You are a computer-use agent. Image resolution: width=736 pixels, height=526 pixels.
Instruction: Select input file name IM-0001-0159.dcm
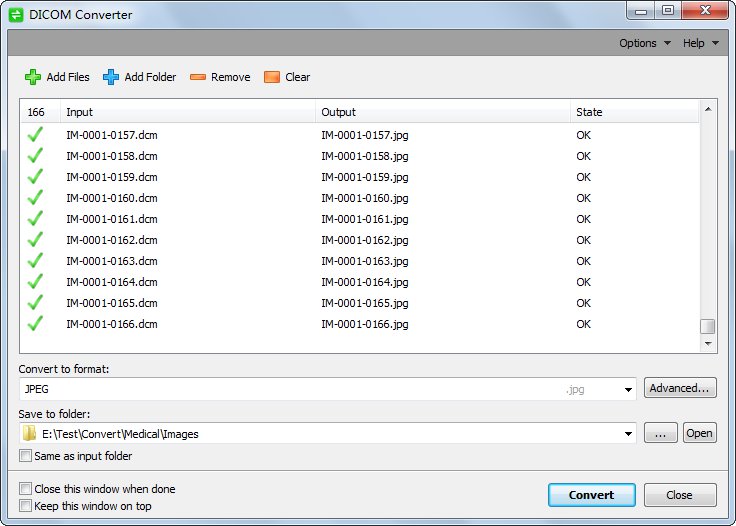click(112, 177)
